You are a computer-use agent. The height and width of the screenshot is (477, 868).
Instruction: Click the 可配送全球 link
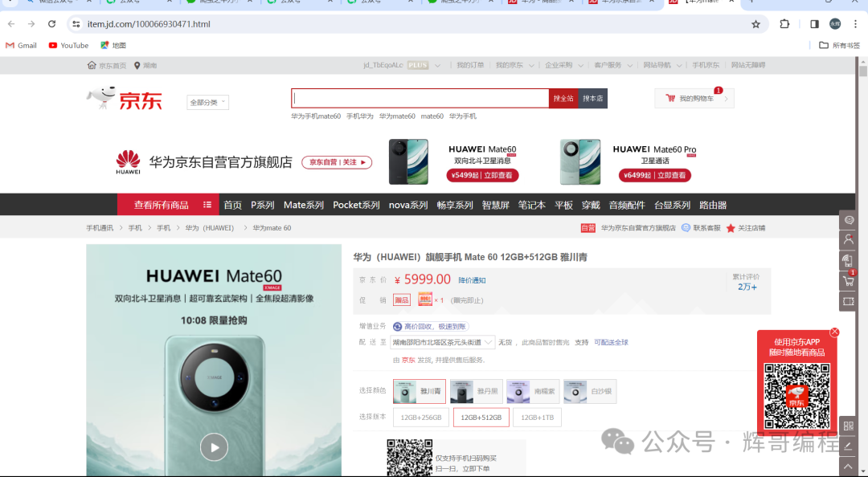611,343
